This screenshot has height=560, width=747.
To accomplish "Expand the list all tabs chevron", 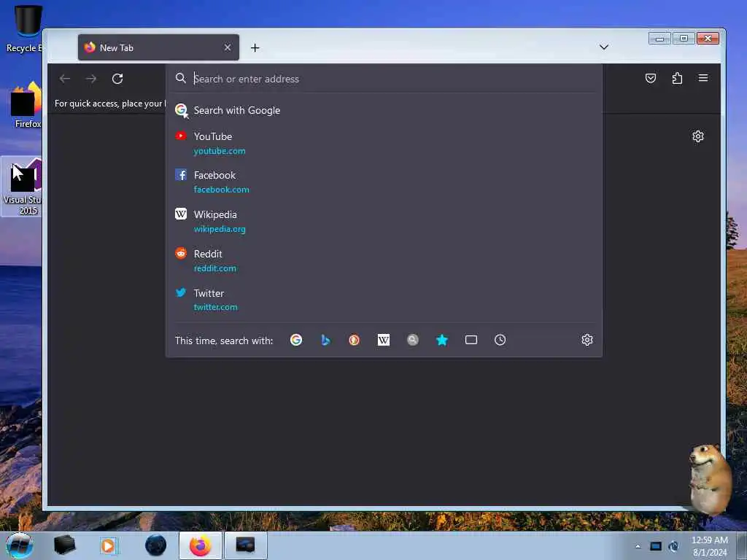I will [603, 47].
